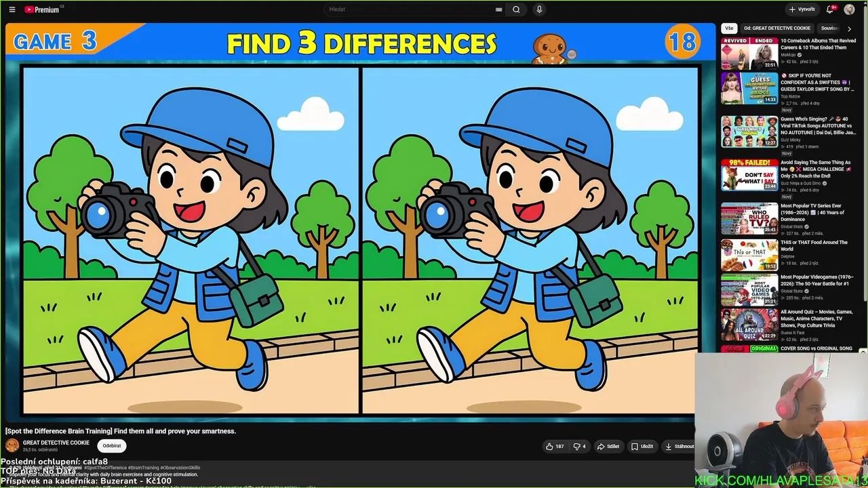Open '10 Comeback Albums That Revived Careers' thumbnail

[x=749, y=54]
